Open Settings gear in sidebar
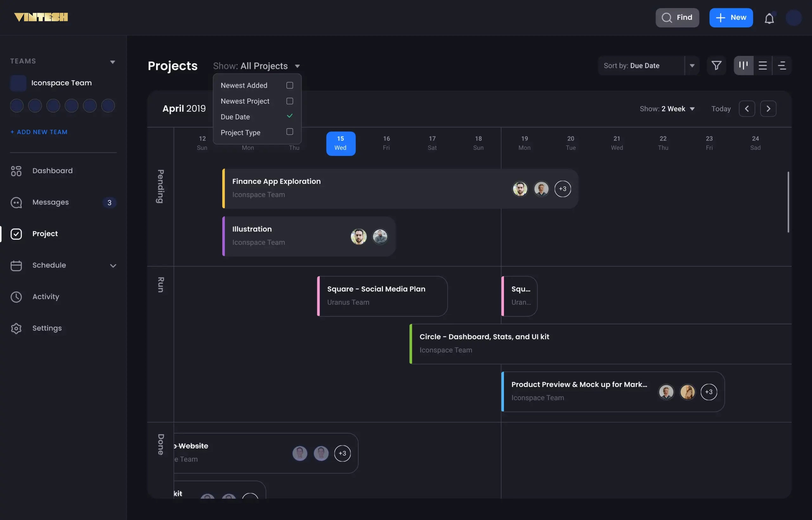812x520 pixels. pos(16,328)
